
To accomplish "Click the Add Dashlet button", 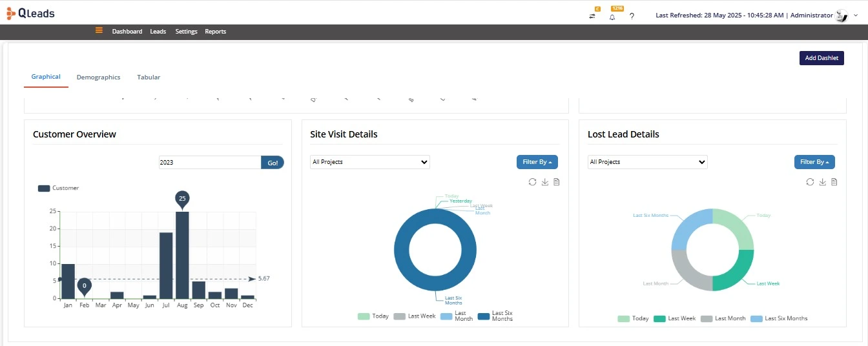I will 821,58.
